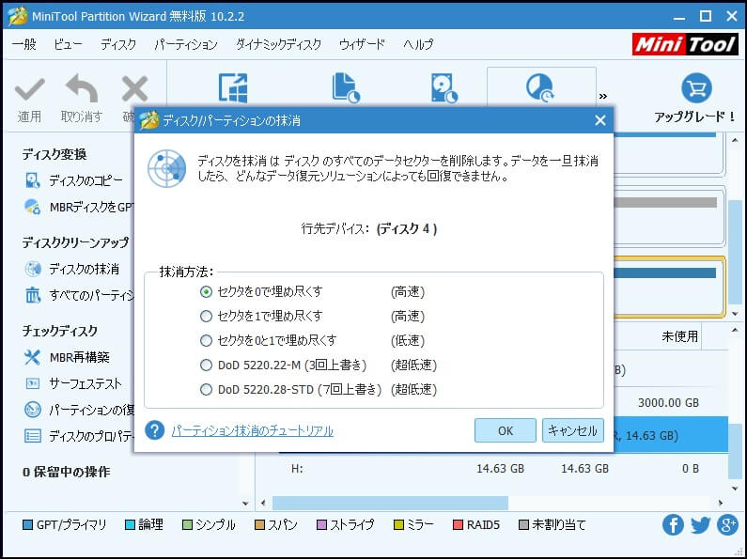
Task: Open the ヘルプ menu
Action: coord(418,44)
